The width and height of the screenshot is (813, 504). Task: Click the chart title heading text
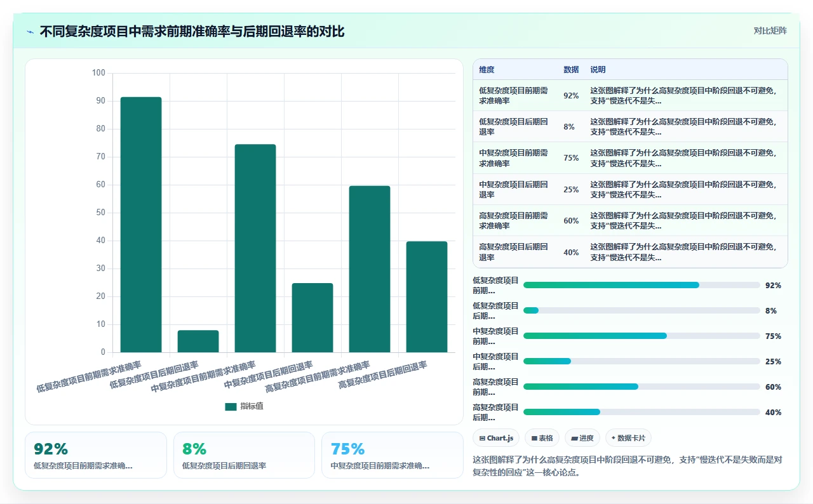(192, 32)
